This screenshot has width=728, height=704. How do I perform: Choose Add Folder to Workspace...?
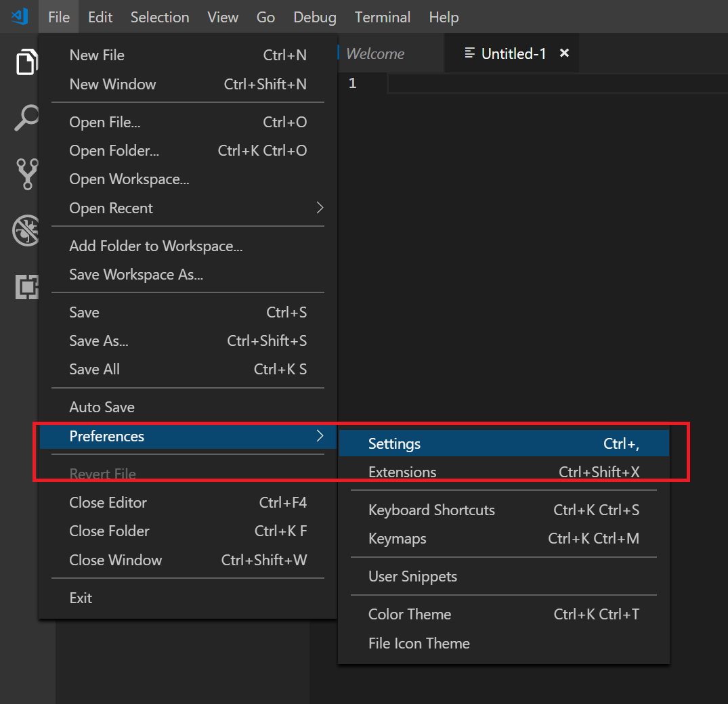coord(188,246)
